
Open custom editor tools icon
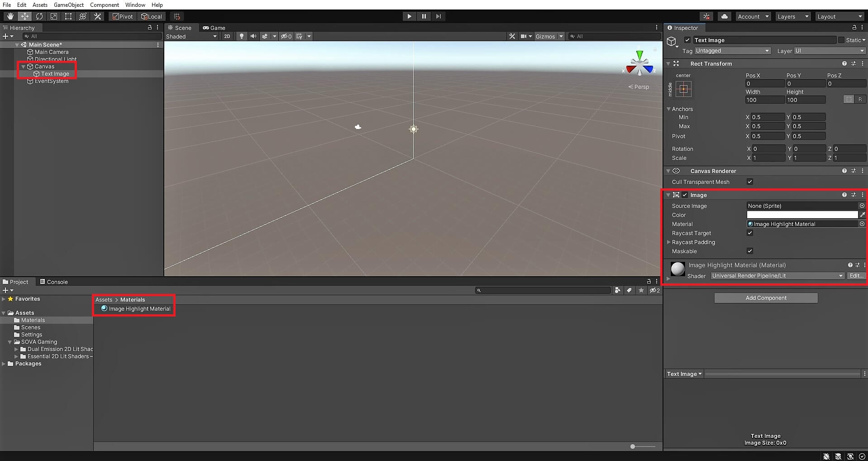(x=97, y=16)
